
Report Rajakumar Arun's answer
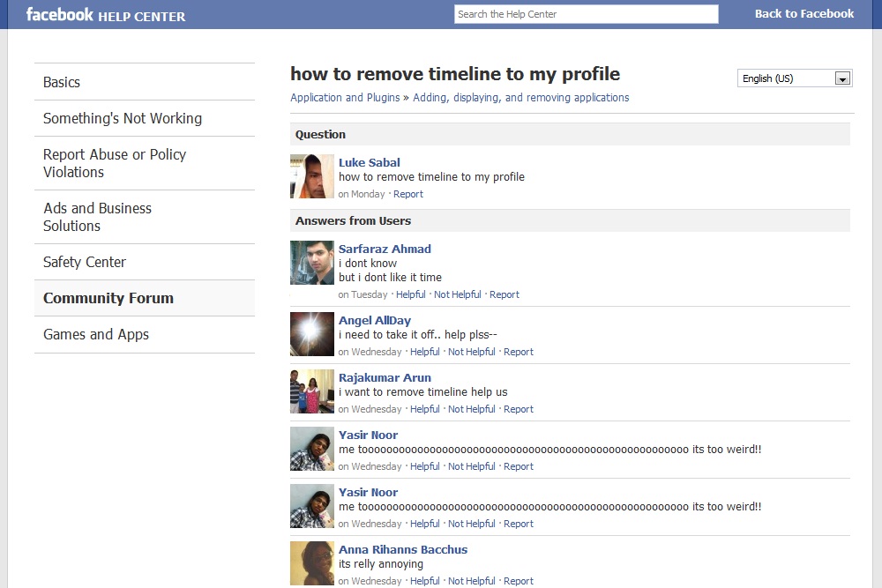point(518,409)
